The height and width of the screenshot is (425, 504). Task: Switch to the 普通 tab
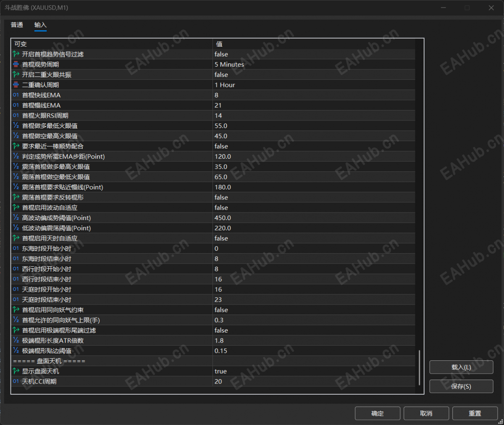point(17,25)
